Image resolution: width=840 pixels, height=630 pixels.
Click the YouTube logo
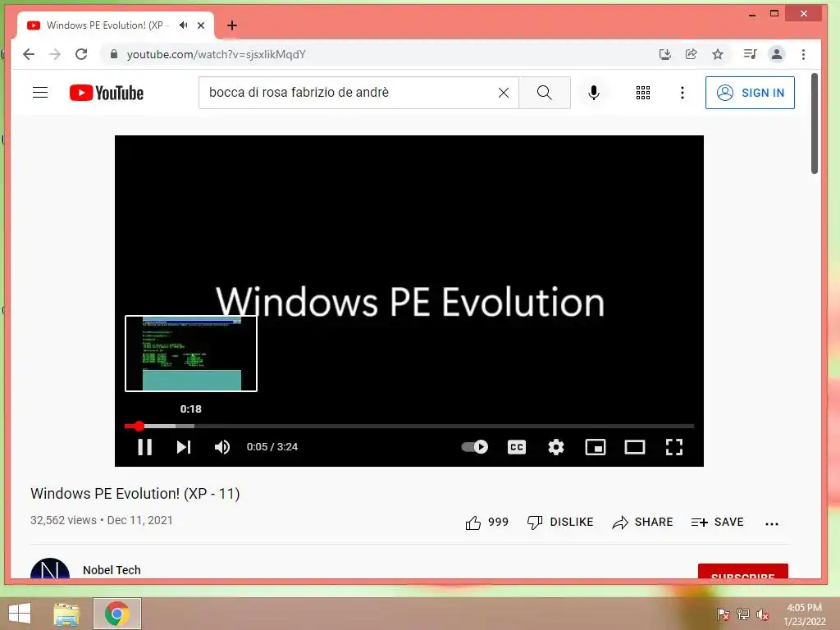click(107, 93)
